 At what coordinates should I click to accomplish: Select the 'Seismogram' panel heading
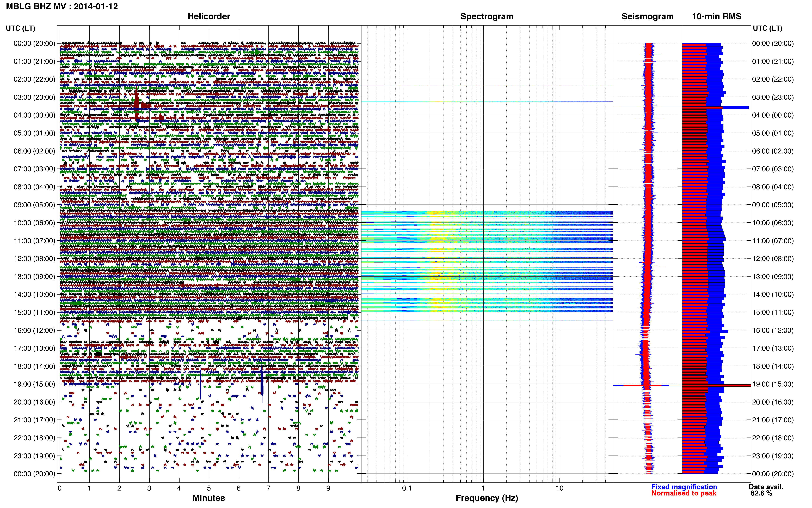(x=647, y=16)
